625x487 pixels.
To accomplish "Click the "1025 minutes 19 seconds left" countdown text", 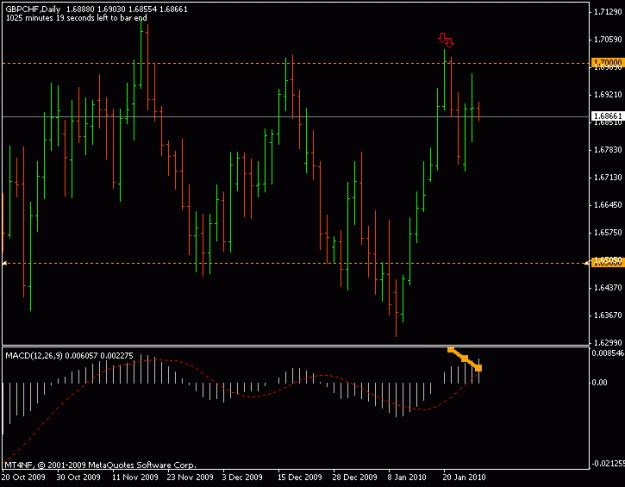I will (76, 18).
